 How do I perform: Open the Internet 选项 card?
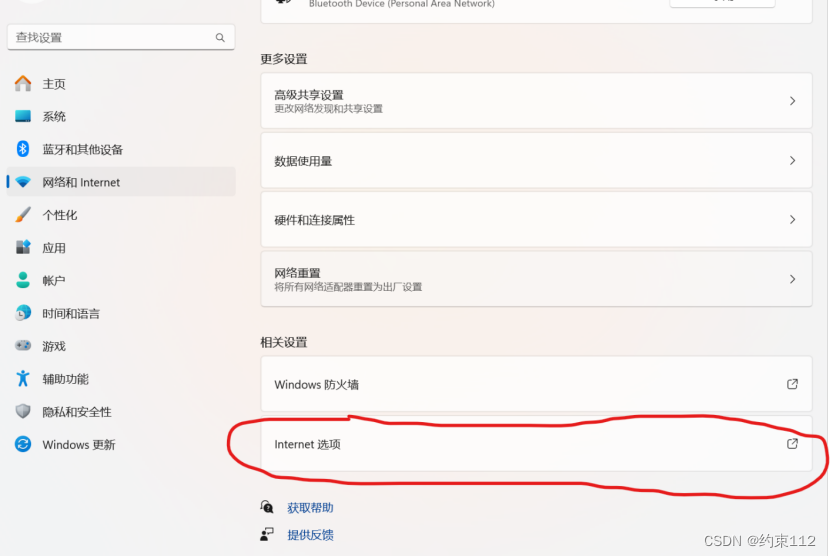(536, 444)
